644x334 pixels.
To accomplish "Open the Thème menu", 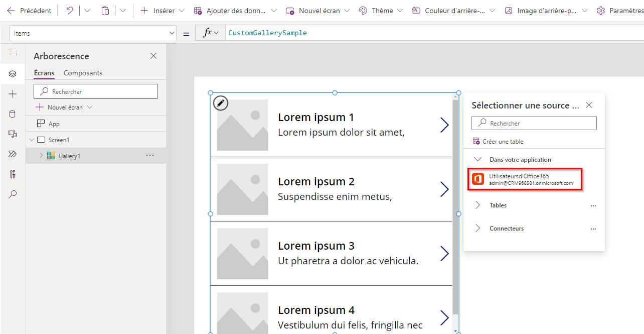I will (x=382, y=11).
